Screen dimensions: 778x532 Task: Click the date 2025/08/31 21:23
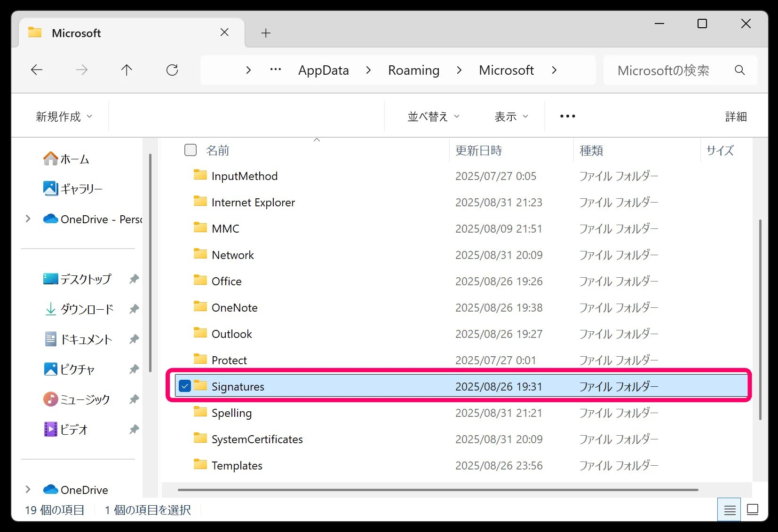pos(499,202)
